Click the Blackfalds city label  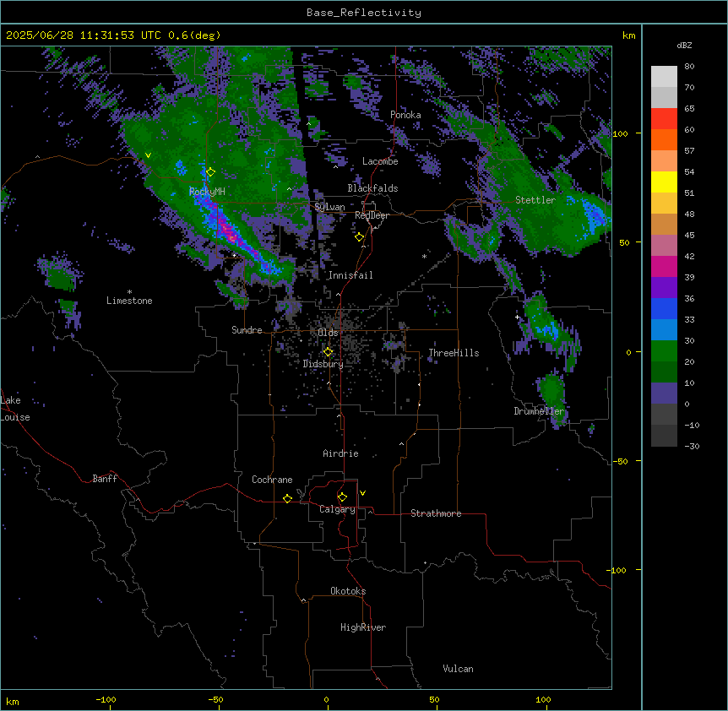(372, 188)
